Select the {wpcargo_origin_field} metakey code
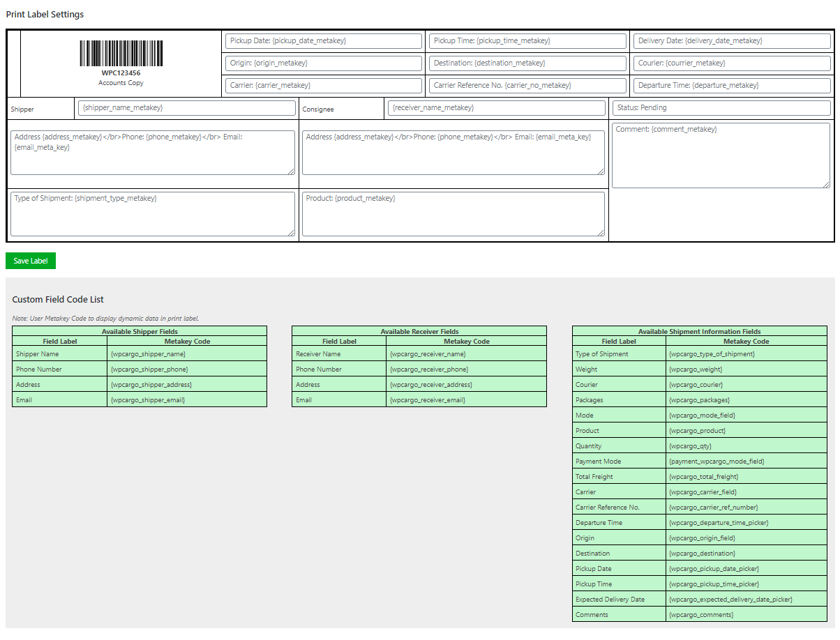This screenshot has height=640, width=840. coord(702,538)
